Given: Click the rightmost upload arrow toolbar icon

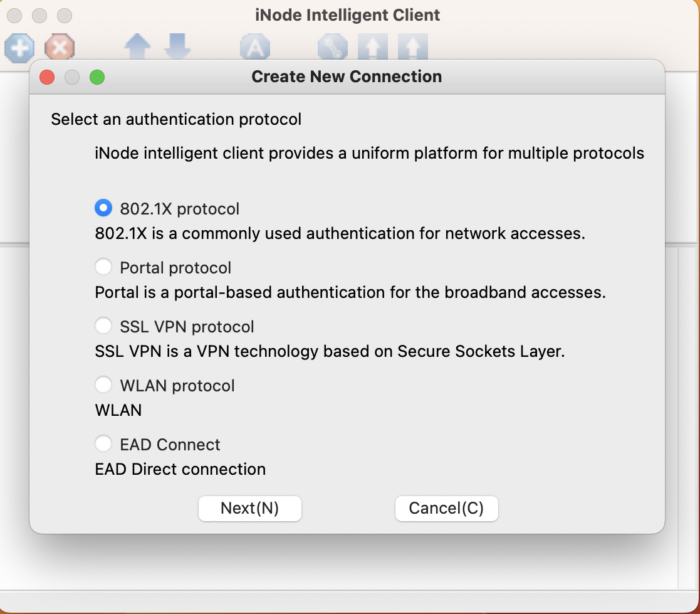Looking at the screenshot, I should tap(413, 46).
